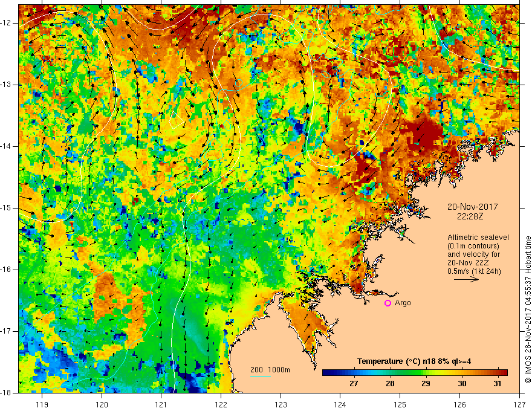Click the 20-Nov-2017 date label
The width and height of the screenshot is (532, 411).
coord(472,207)
